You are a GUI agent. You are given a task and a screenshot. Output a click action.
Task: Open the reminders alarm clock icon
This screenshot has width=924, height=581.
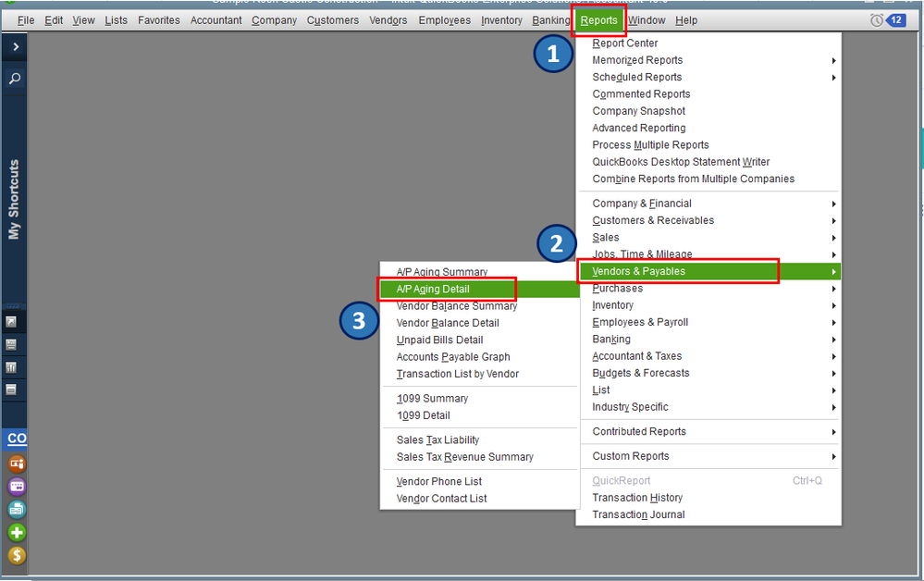click(x=876, y=20)
